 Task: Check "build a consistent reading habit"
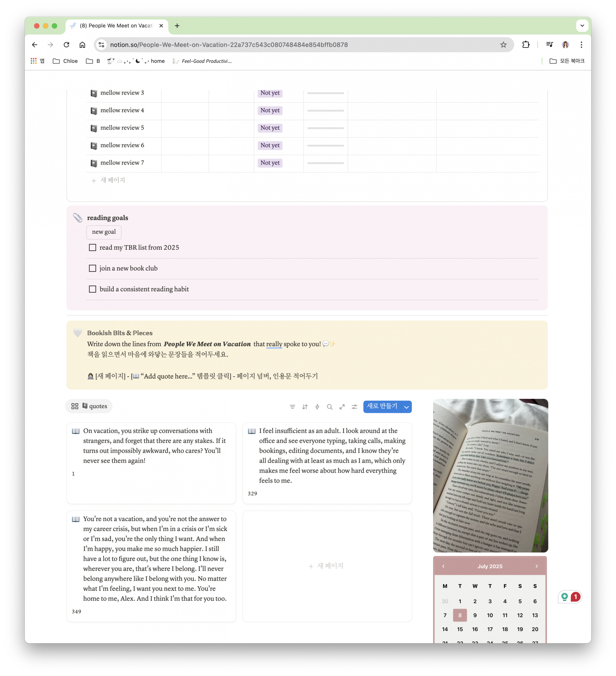(x=92, y=289)
